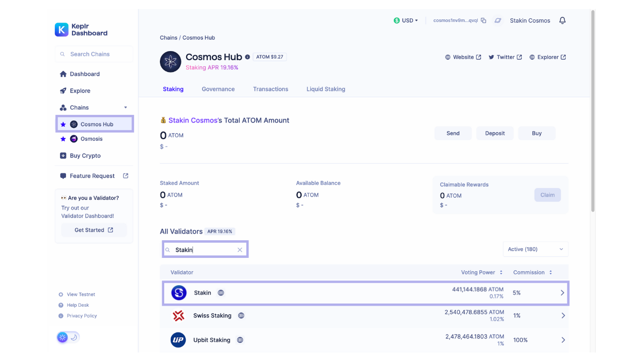Image resolution: width=644 pixels, height=361 pixels.
Task: Click the Stakin validator logo
Action: pos(179,293)
